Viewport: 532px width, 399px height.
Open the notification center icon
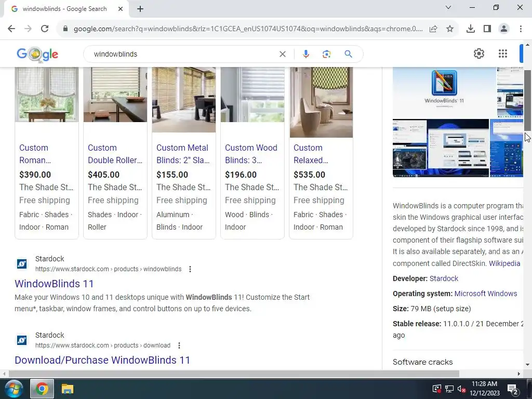(512, 389)
